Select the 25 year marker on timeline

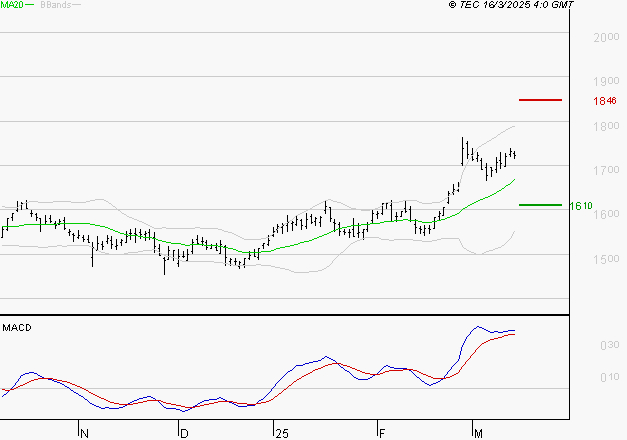(x=282, y=434)
